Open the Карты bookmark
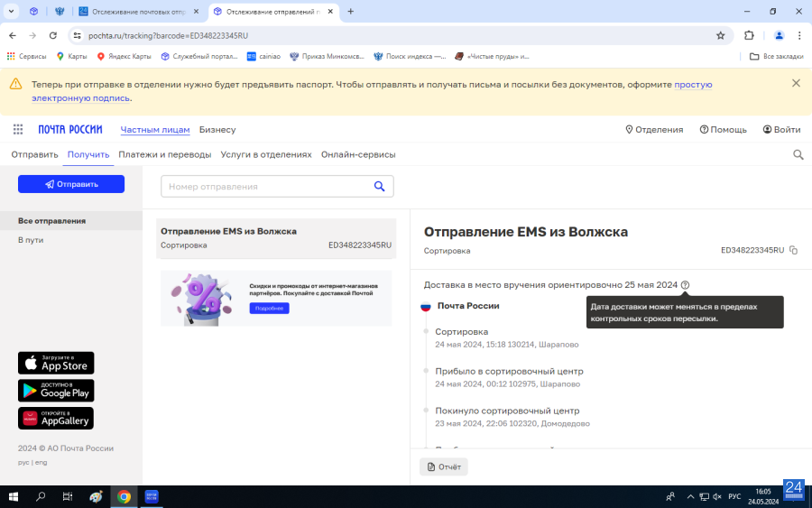812x508 pixels. pos(72,57)
